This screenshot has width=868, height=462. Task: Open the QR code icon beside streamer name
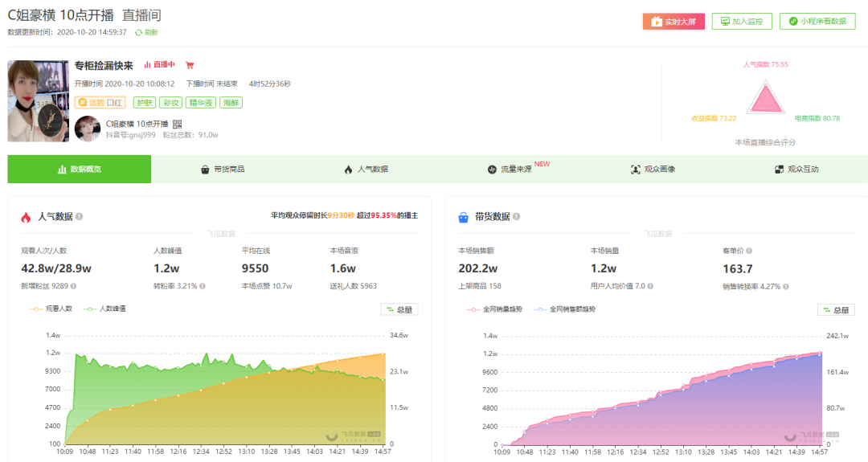177,124
